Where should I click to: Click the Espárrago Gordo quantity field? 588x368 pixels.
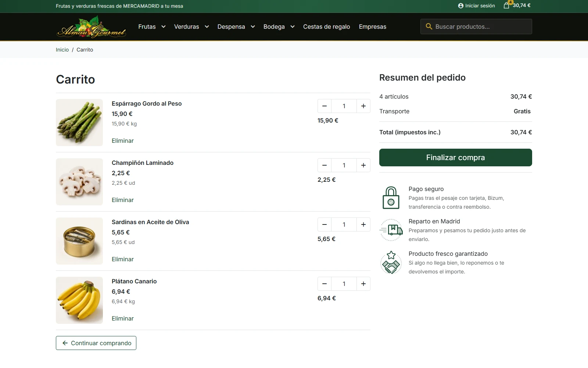point(344,106)
